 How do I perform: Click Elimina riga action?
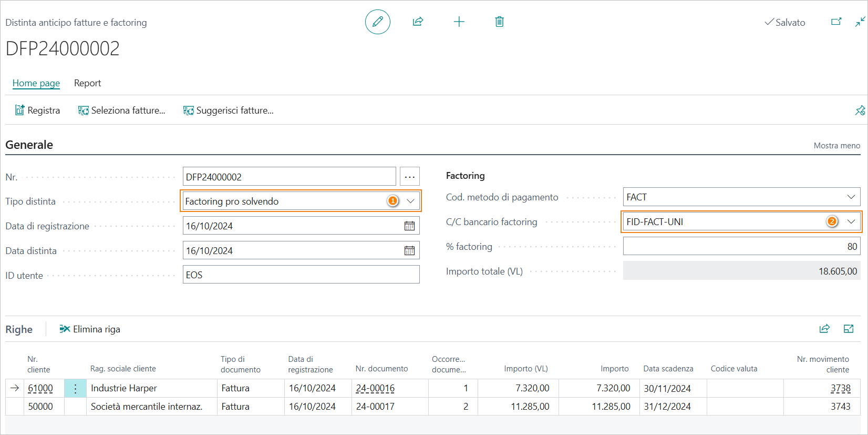point(90,329)
